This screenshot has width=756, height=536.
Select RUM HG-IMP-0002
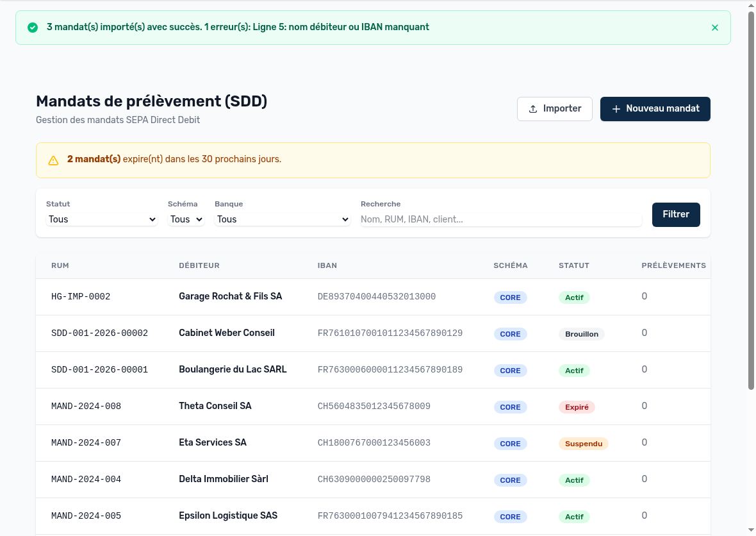[x=81, y=297]
